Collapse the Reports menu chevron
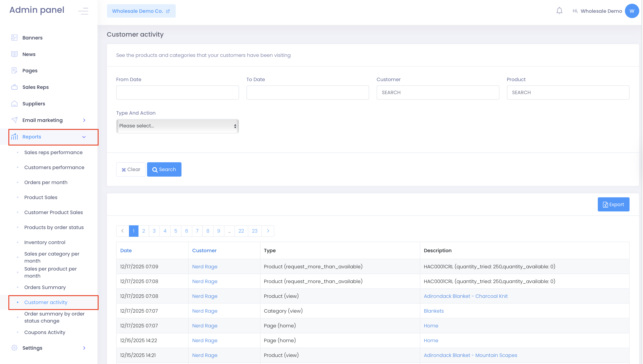643x364 pixels. (84, 137)
